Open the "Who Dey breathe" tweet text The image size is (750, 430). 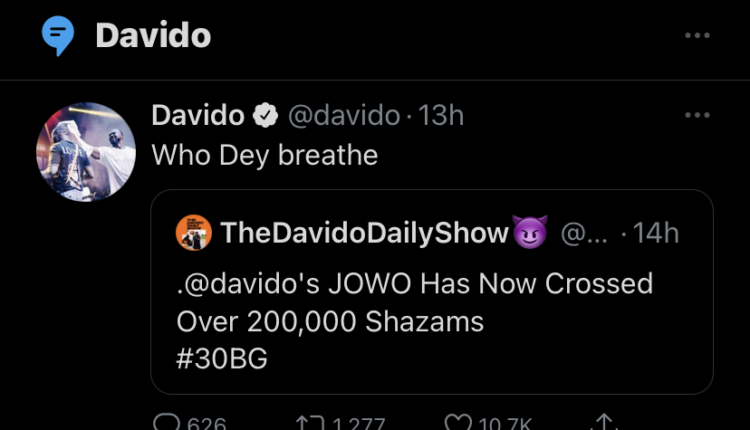(264, 155)
